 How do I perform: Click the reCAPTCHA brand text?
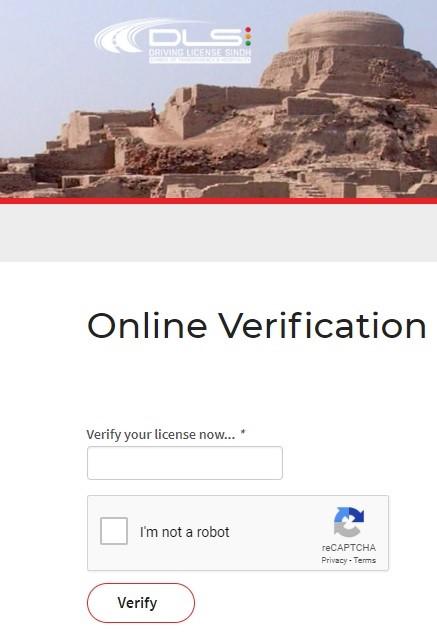coord(349,547)
